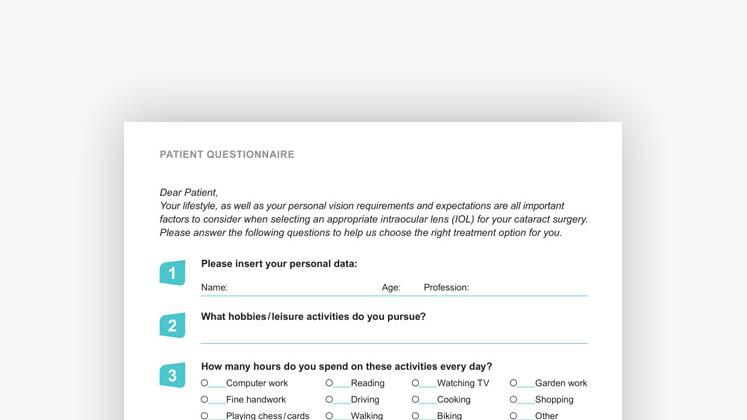Choose the Driving option circle

click(x=329, y=400)
